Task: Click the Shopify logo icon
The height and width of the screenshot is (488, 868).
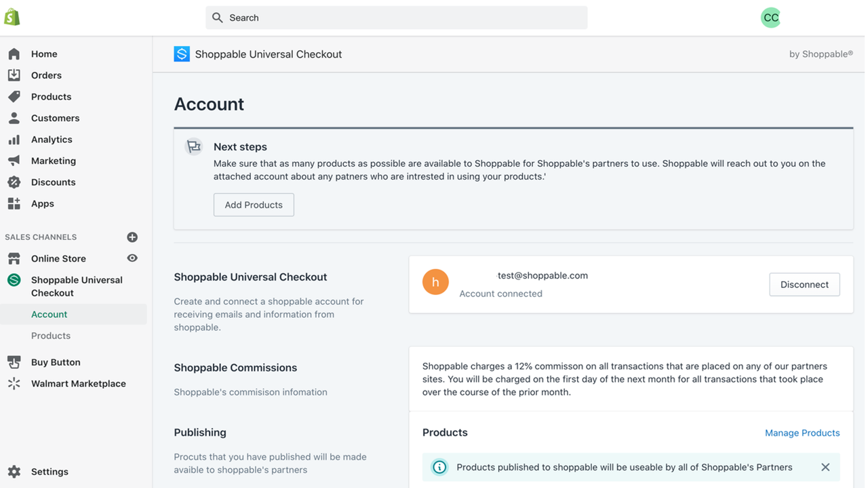Action: [x=12, y=17]
